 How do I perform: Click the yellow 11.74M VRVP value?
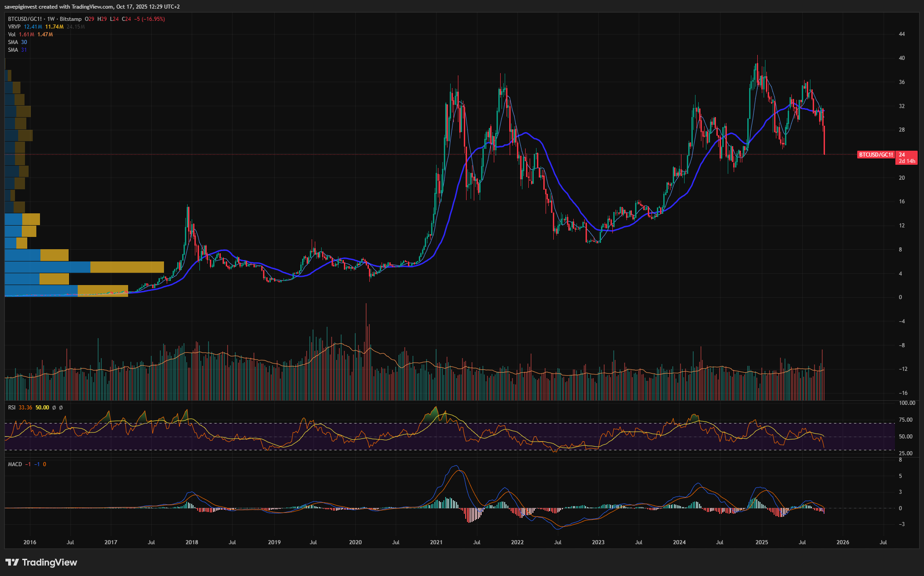[54, 27]
